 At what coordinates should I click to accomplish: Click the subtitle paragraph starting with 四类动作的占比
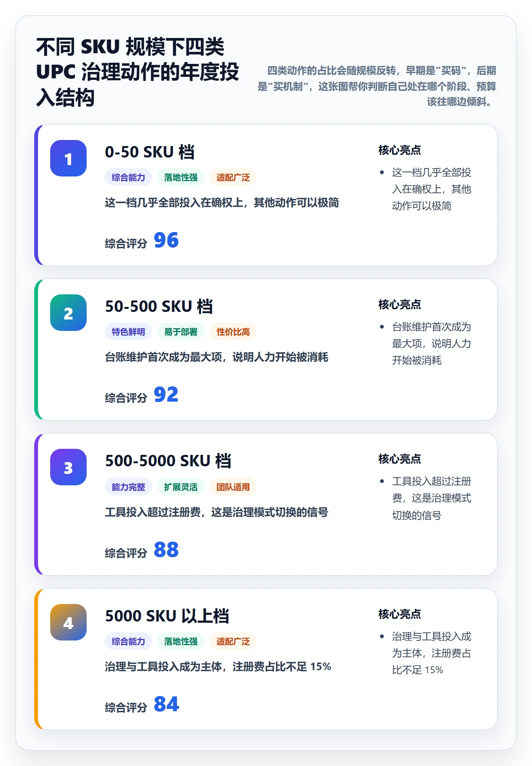(x=377, y=86)
